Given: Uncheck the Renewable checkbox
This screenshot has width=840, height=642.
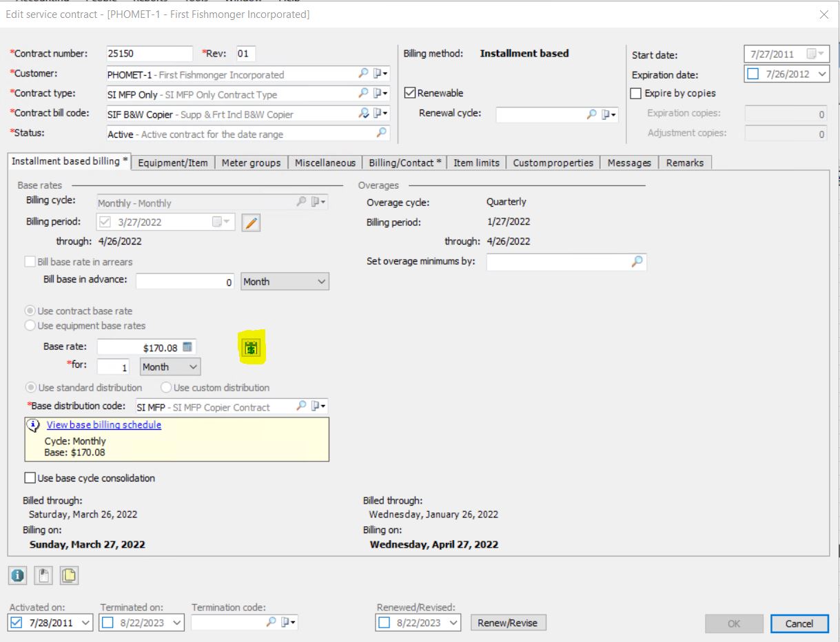Looking at the screenshot, I should (409, 93).
